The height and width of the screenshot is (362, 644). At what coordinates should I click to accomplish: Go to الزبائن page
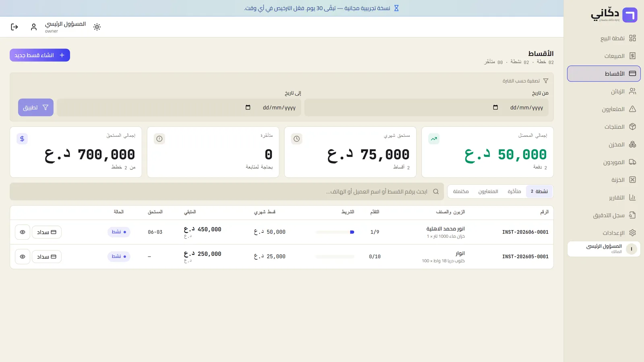click(x=604, y=91)
